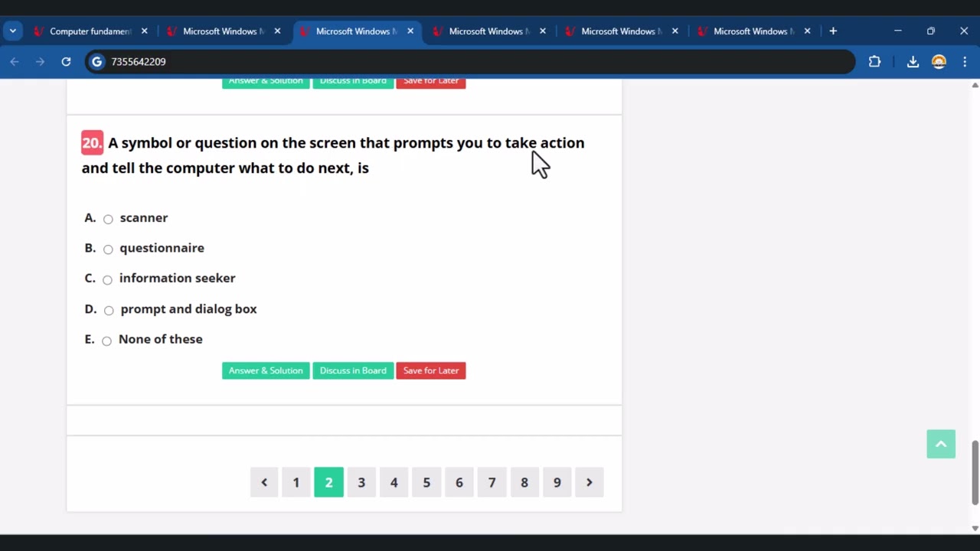Click the scroll-to-top arrow button

point(941,444)
